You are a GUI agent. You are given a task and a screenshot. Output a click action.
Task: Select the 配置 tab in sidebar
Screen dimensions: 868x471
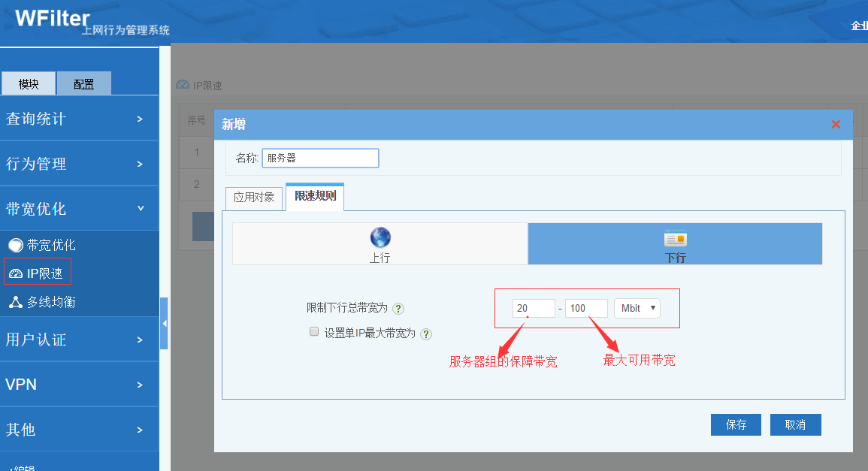[x=84, y=84]
